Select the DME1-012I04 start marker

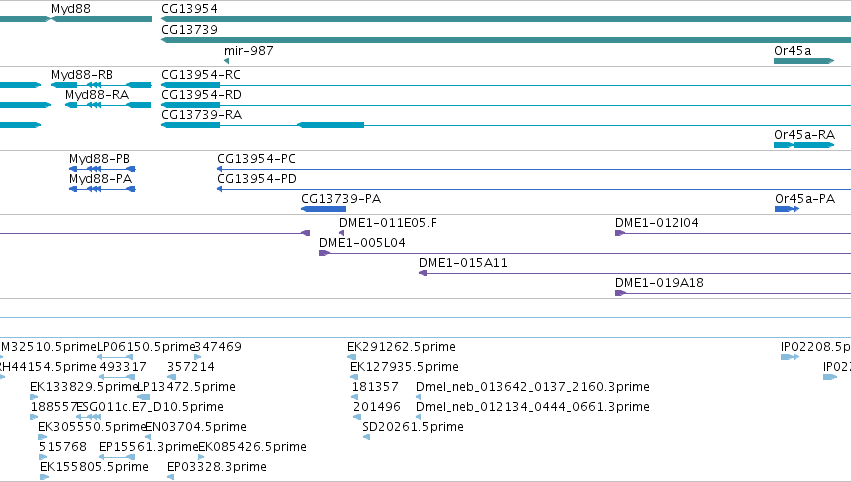620,233
